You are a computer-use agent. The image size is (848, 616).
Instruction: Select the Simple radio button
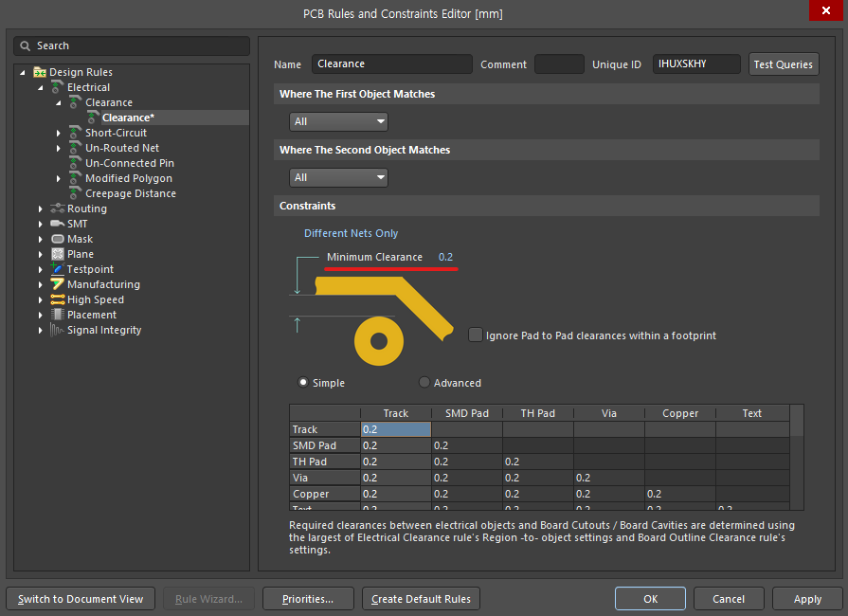coord(303,382)
